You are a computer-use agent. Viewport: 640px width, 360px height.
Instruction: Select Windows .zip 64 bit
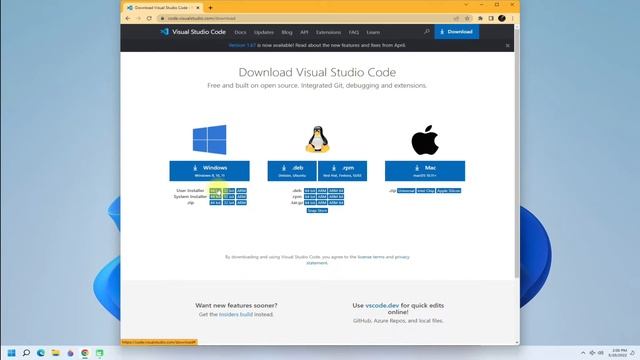coord(215,202)
